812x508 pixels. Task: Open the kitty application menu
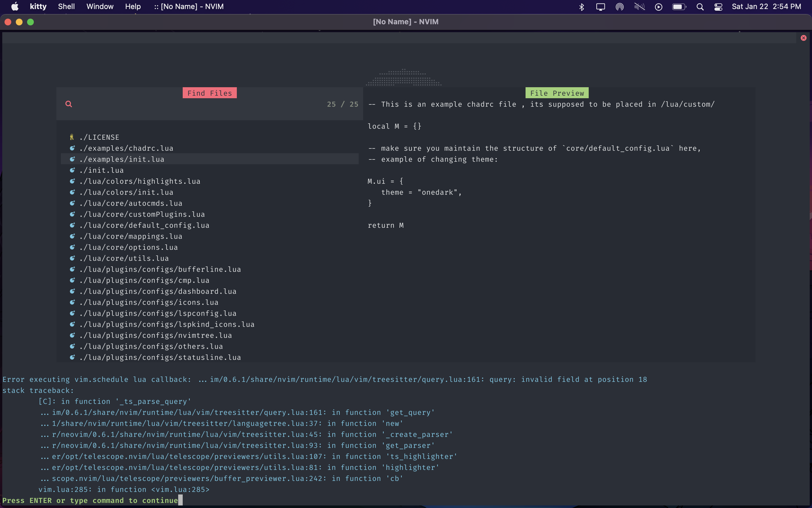point(38,6)
